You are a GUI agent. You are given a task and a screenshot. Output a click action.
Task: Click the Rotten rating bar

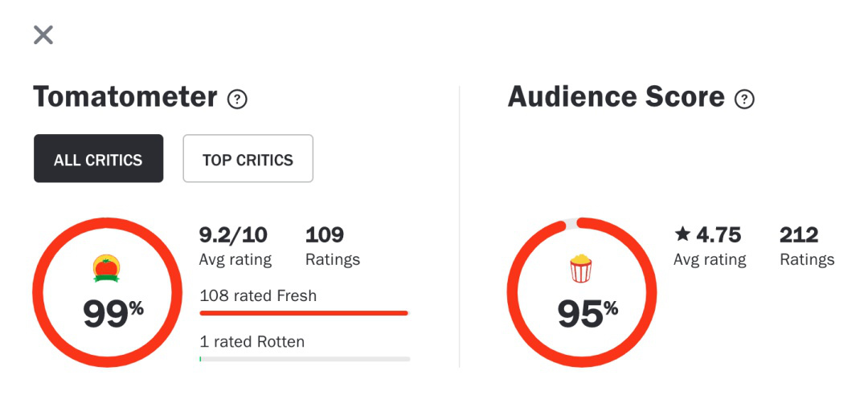(x=305, y=359)
